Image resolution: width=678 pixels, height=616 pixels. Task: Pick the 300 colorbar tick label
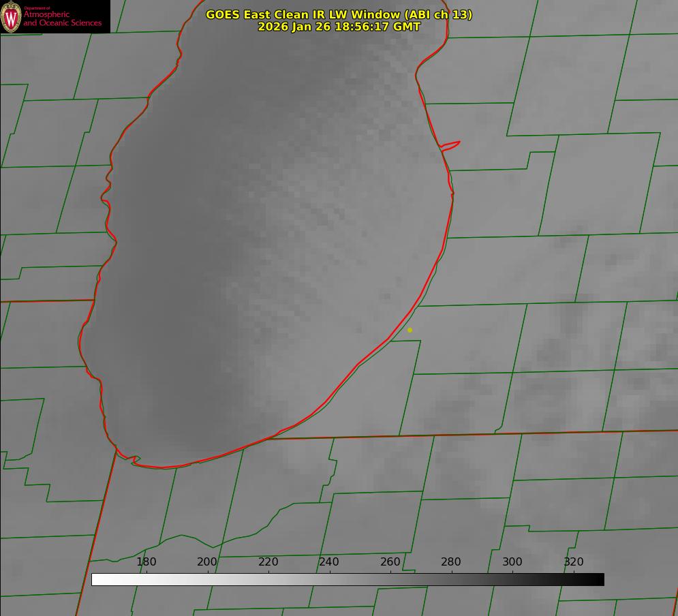[x=512, y=561]
